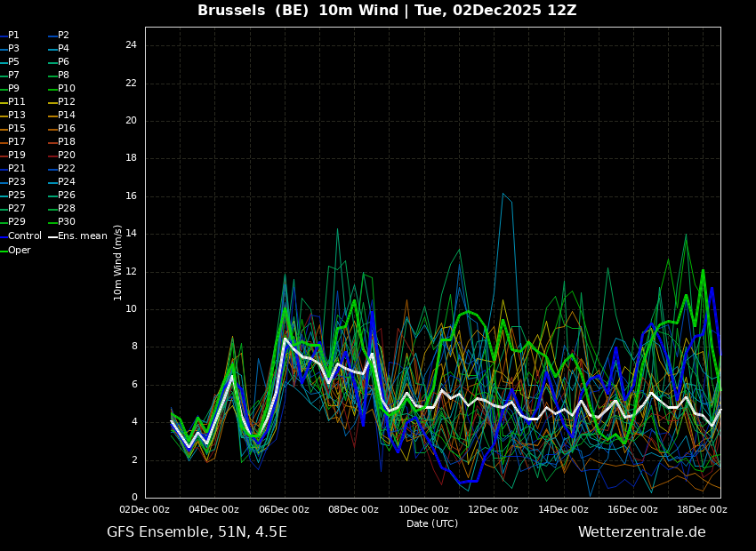
Task: Click the P12 legend label
Action: tap(67, 101)
